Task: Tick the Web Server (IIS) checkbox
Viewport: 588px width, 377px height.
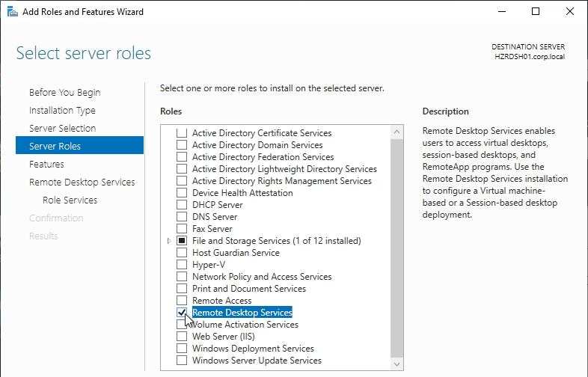Action: click(182, 337)
